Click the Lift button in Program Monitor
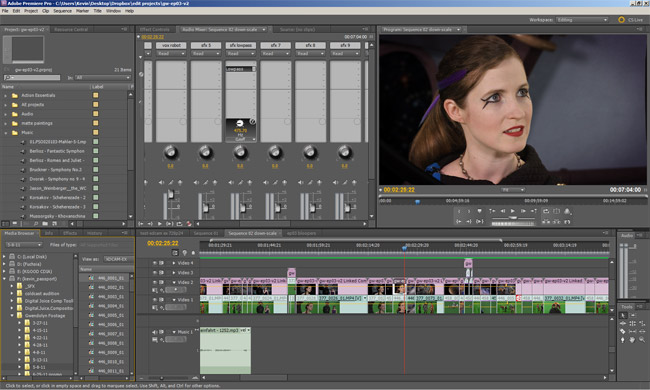The height and width of the screenshot is (390, 650). point(546,221)
